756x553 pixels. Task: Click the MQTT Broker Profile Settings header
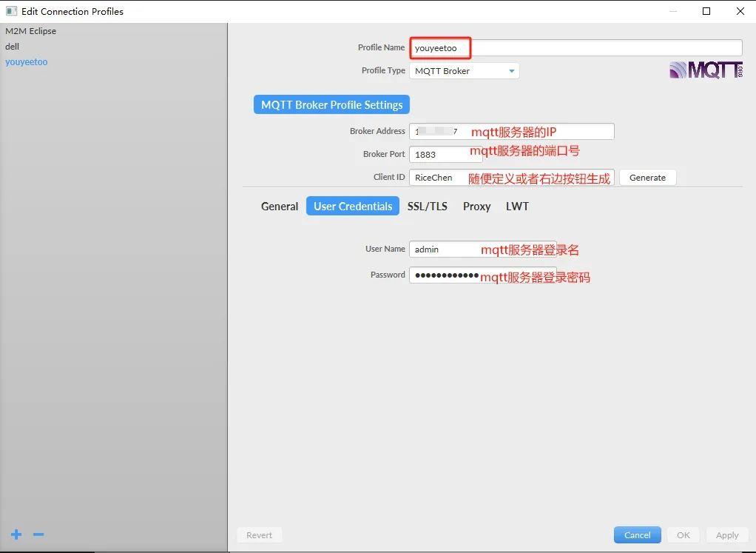pos(331,104)
